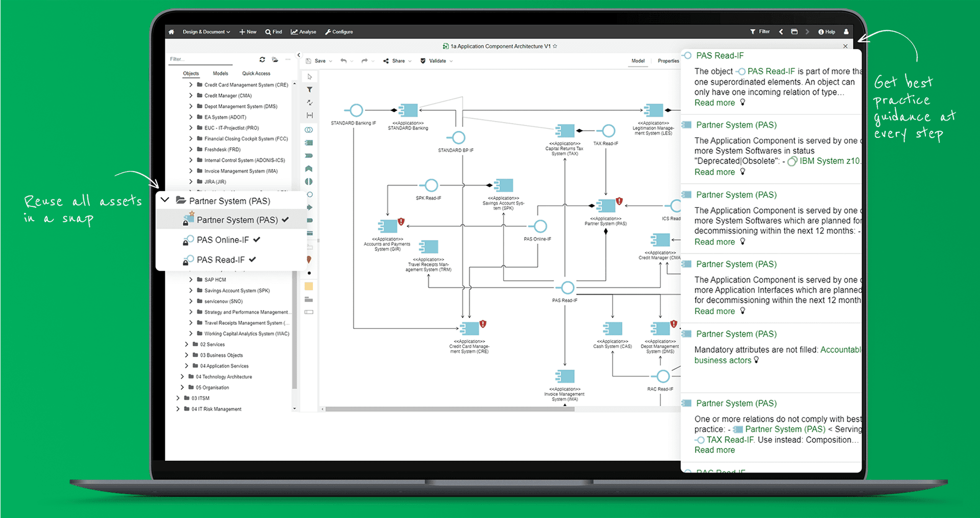Viewport: 980px width, 518px height.
Task: Select the Application Component shape tool
Action: (309, 143)
